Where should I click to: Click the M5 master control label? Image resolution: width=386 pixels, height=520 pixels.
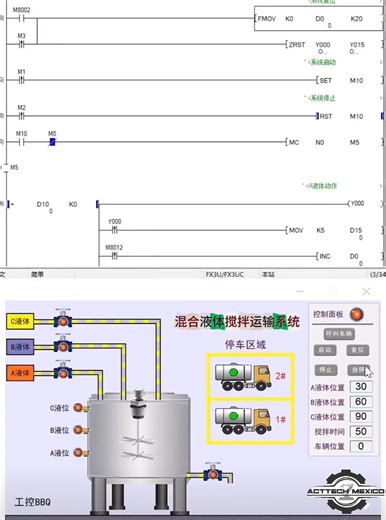[x=14, y=167]
